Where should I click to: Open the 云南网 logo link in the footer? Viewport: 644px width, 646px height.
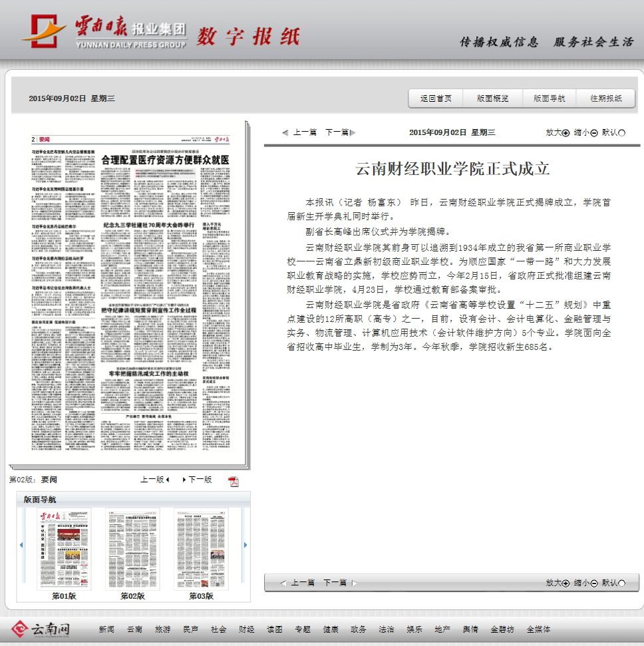click(x=41, y=629)
